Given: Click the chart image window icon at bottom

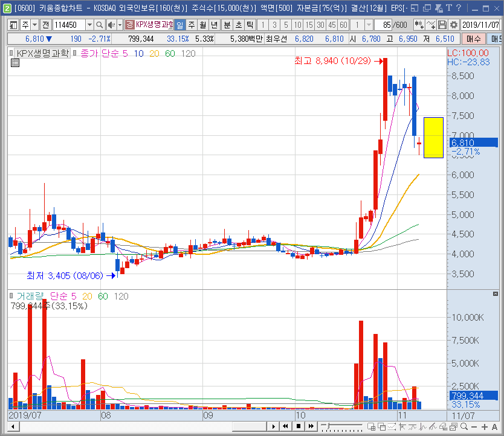Looking at the screenshot, I should [453, 427].
